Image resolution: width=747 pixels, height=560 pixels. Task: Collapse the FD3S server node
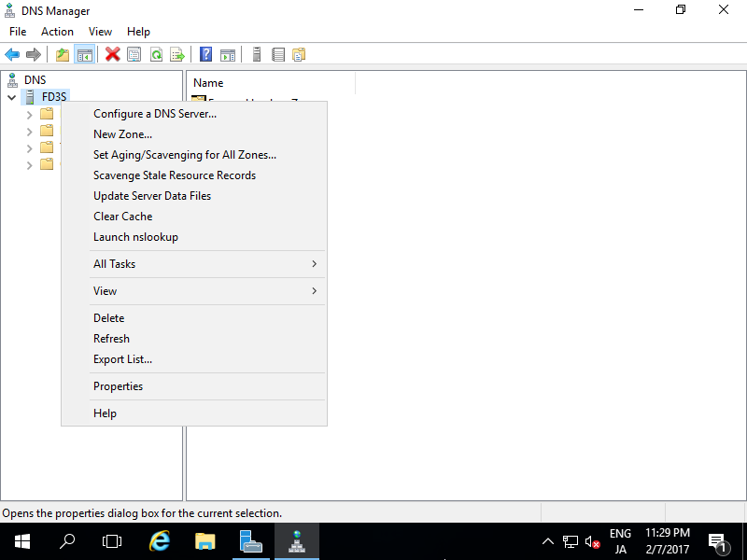(12, 96)
